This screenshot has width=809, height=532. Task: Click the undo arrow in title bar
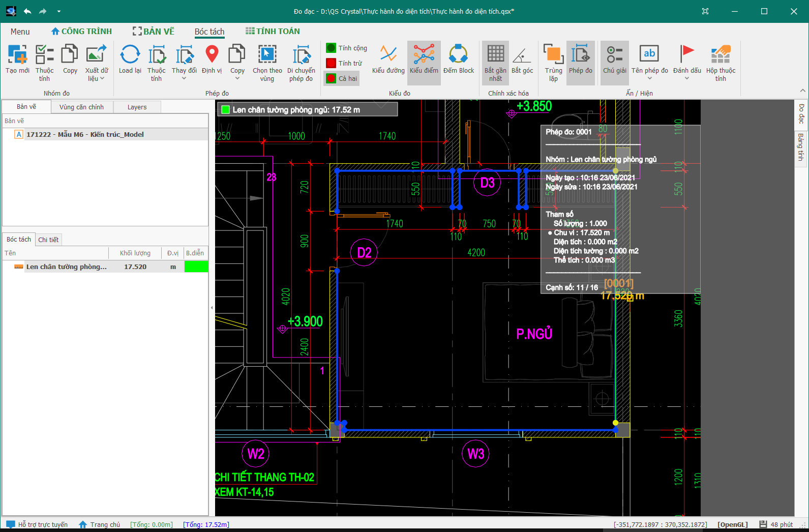27,11
